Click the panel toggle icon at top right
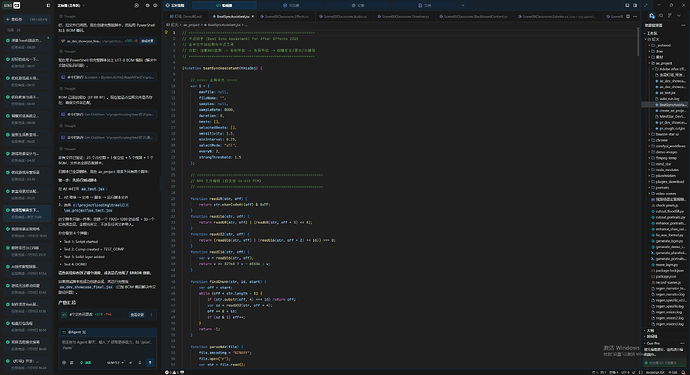Screen dimensions: 690x375 pos(627,5)
